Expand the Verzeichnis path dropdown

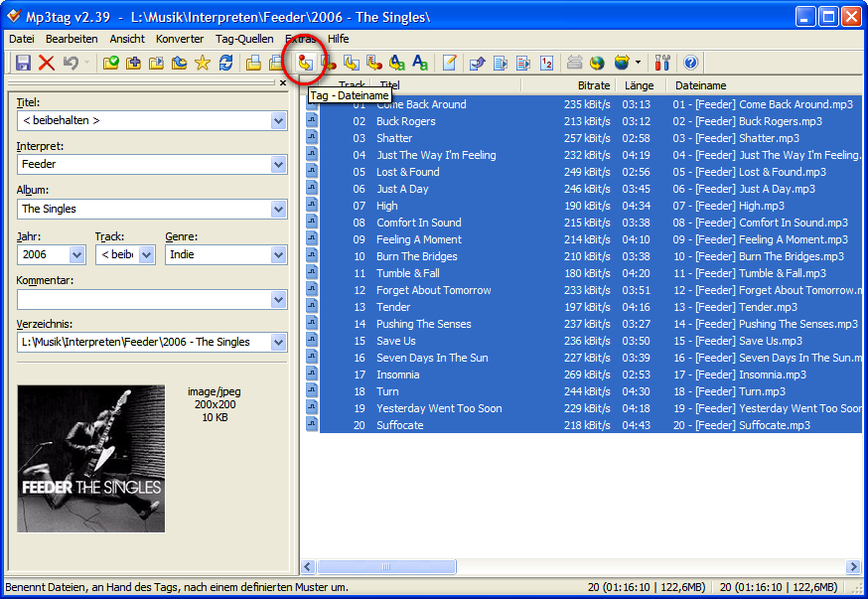[278, 342]
